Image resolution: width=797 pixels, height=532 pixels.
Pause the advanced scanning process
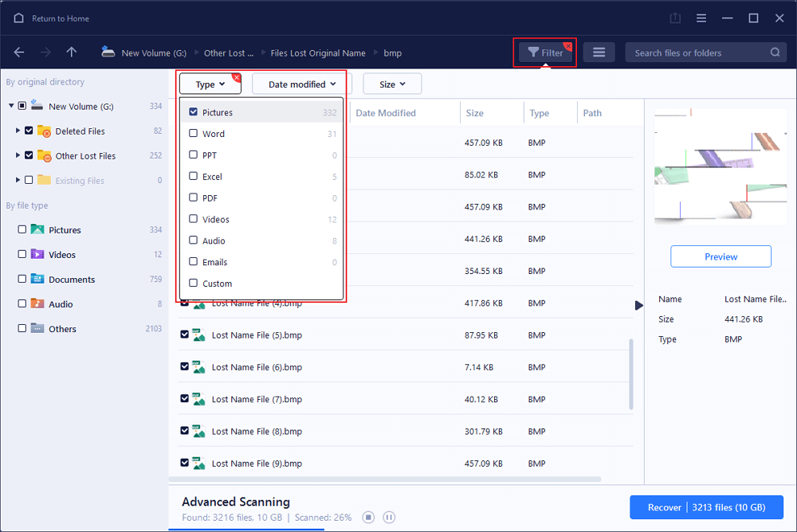tap(389, 518)
